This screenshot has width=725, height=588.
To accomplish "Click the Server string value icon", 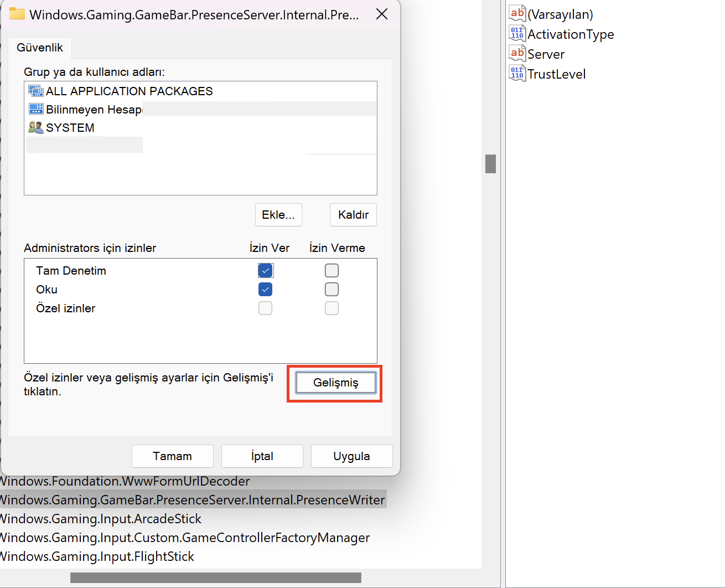I will (517, 54).
